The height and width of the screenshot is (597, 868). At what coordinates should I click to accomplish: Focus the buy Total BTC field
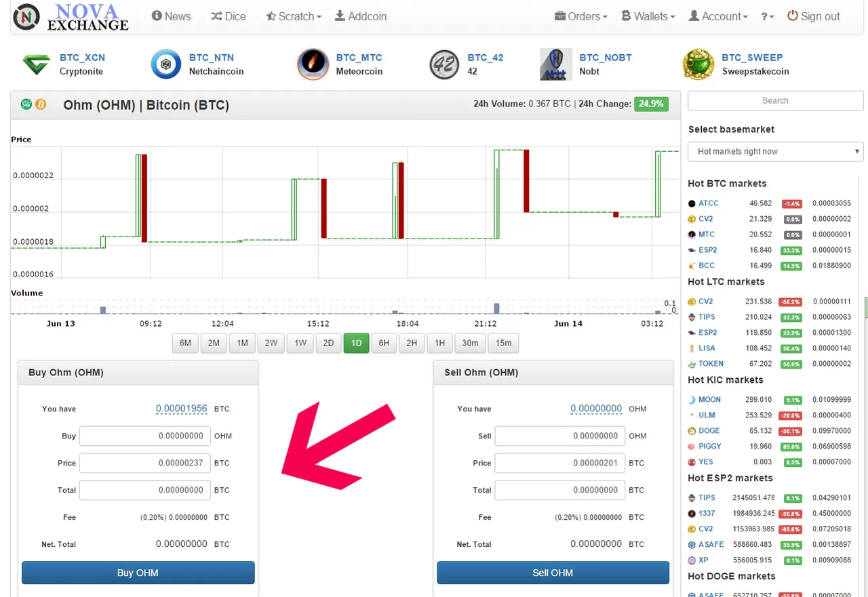(145, 490)
